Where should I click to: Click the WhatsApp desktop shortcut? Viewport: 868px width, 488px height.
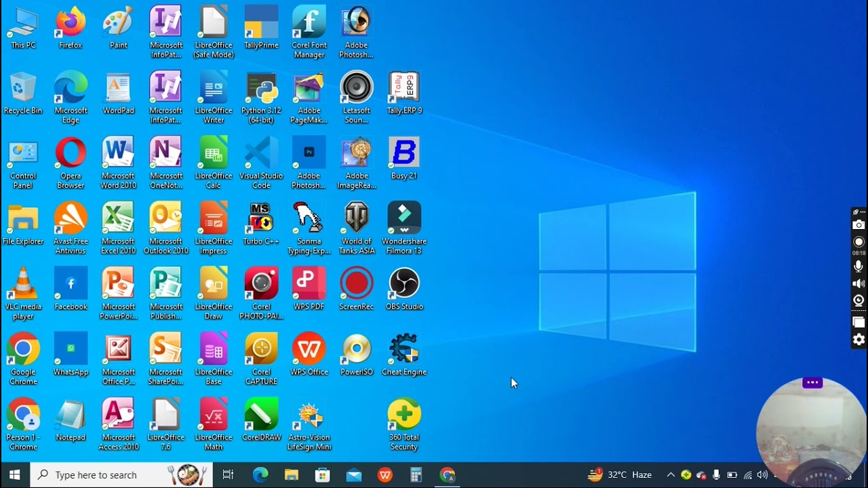coord(71,354)
